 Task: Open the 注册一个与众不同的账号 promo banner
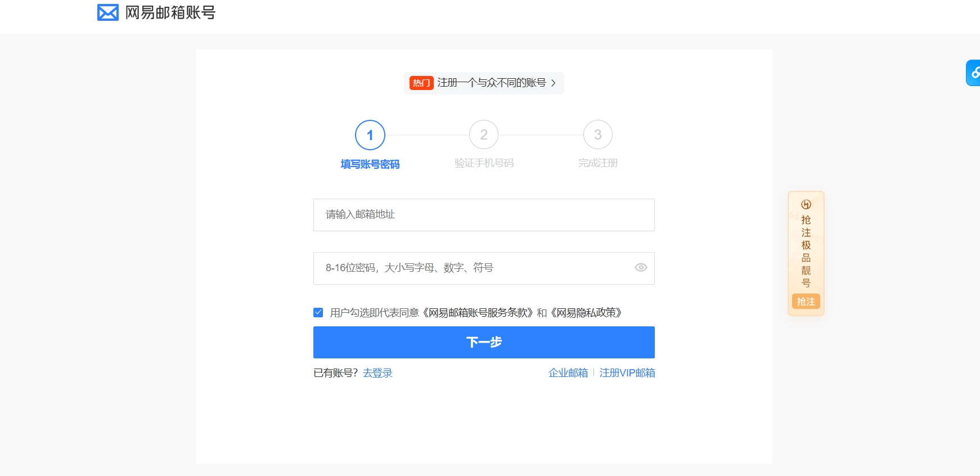[484, 83]
